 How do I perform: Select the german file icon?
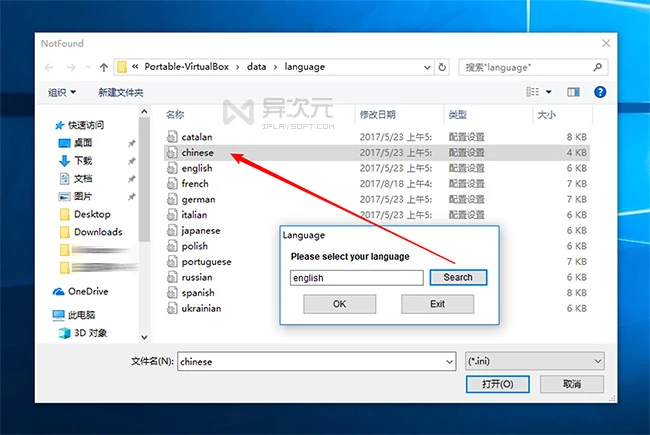tap(172, 199)
